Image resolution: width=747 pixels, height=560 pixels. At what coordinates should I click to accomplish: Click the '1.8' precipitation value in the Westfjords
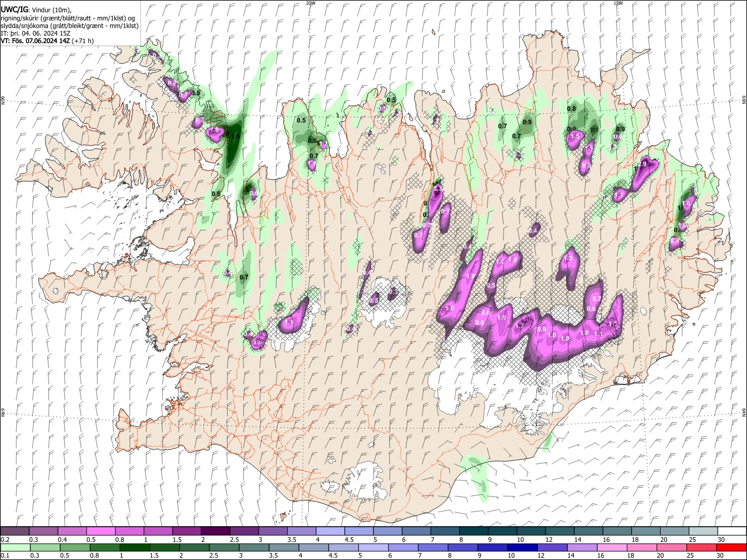[x=214, y=130]
